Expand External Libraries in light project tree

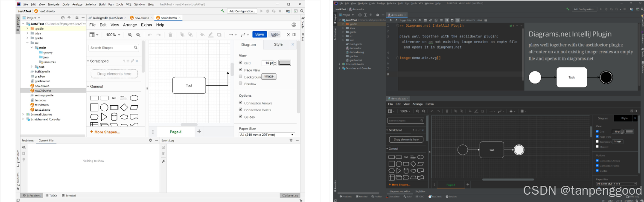[x=23, y=115]
